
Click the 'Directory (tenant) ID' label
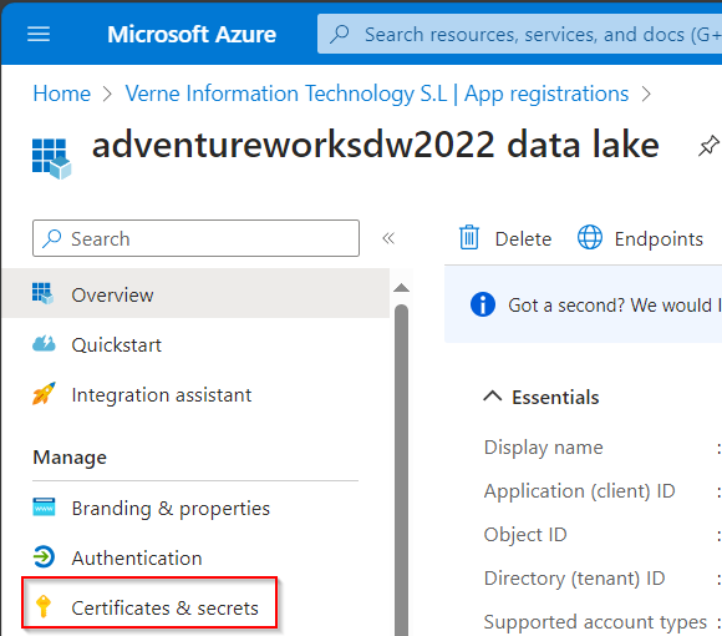coord(574,578)
